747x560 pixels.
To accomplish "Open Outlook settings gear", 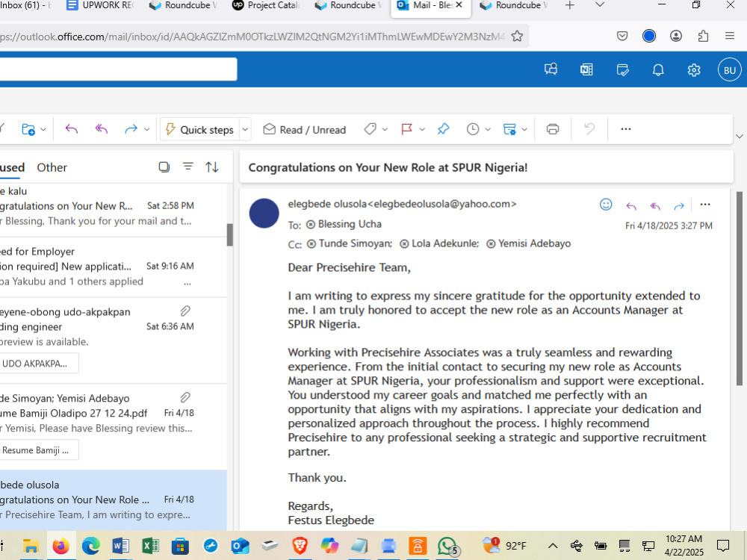I will [x=694, y=70].
